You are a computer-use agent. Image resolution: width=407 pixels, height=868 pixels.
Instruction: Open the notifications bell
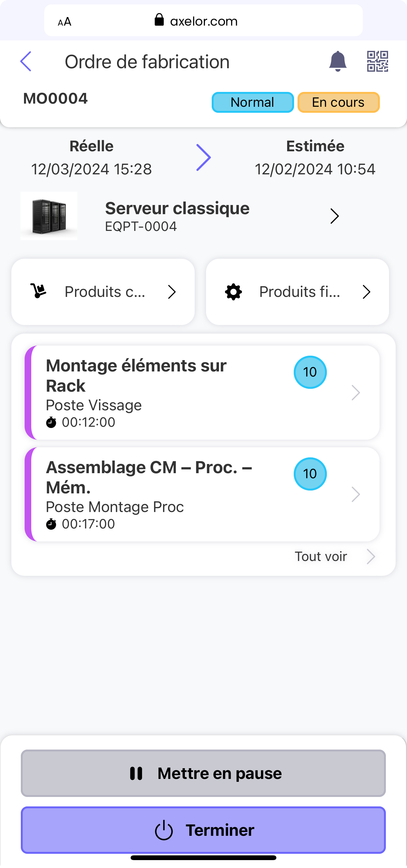pyautogui.click(x=337, y=61)
